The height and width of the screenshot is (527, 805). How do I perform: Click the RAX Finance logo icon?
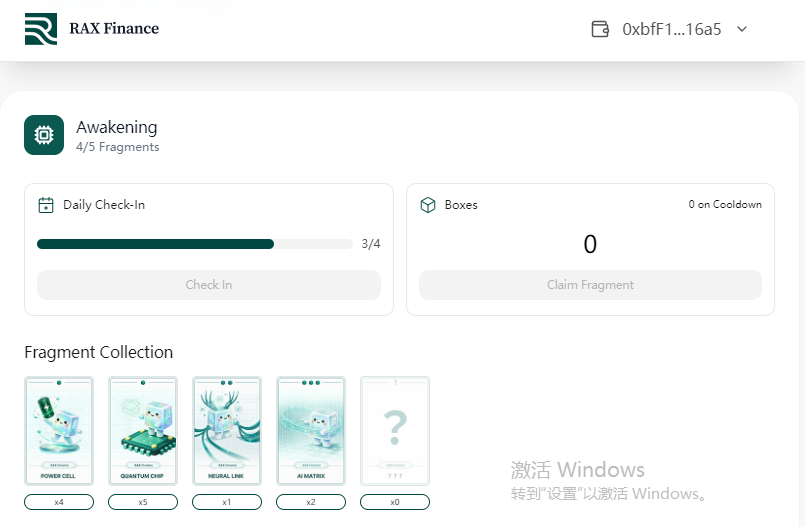(41, 29)
